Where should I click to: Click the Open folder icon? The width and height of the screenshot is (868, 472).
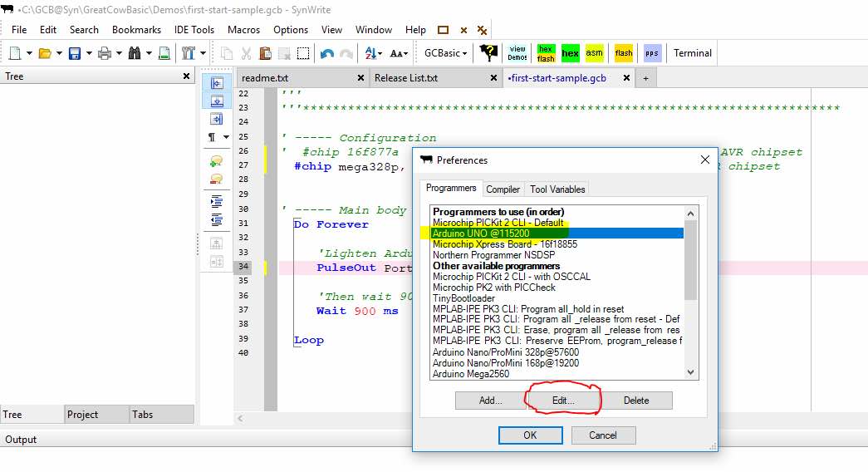(45, 53)
